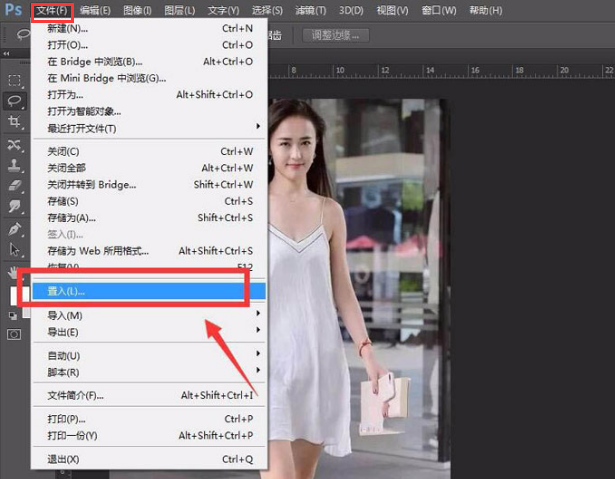615x479 pixels.
Task: Open the 文字(Y) menu
Action: [x=223, y=10]
